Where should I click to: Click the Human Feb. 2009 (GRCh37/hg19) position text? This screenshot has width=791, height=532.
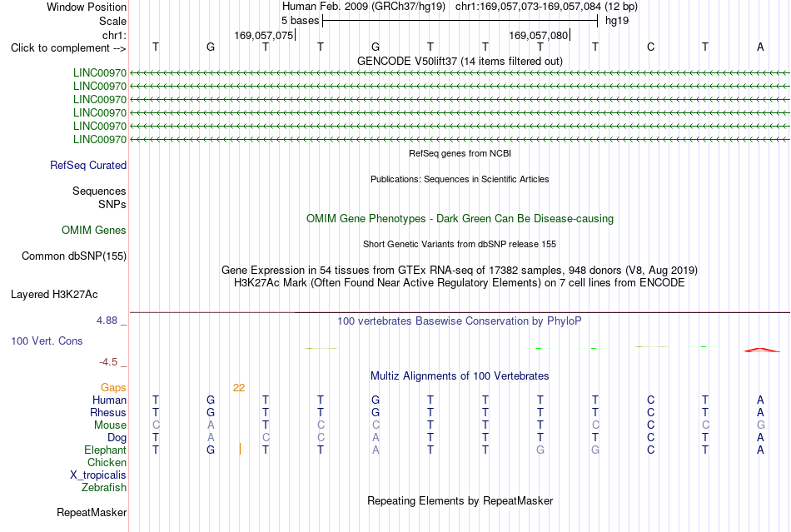pos(364,7)
